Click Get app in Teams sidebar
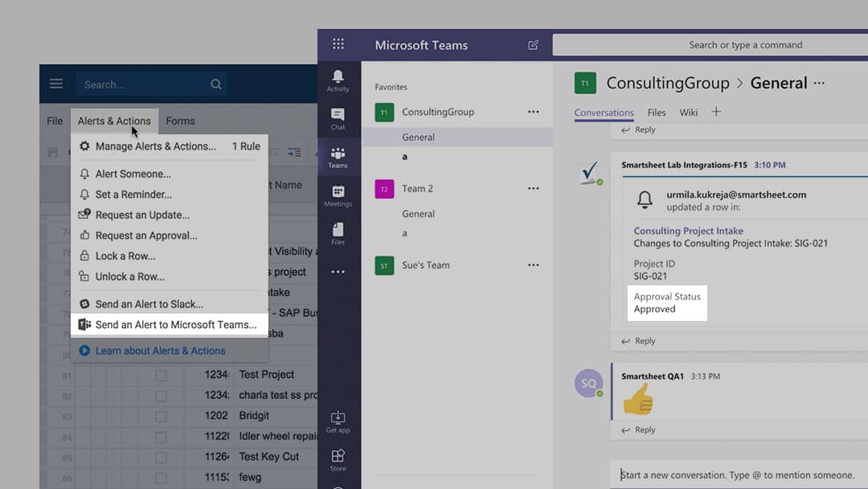Viewport: 868px width, 489px height. 338,422
